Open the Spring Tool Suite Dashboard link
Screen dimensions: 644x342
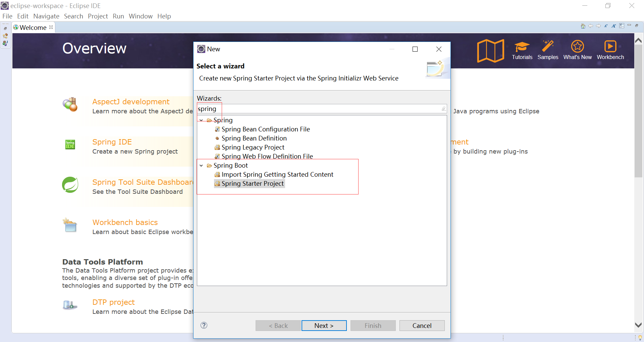click(x=143, y=182)
